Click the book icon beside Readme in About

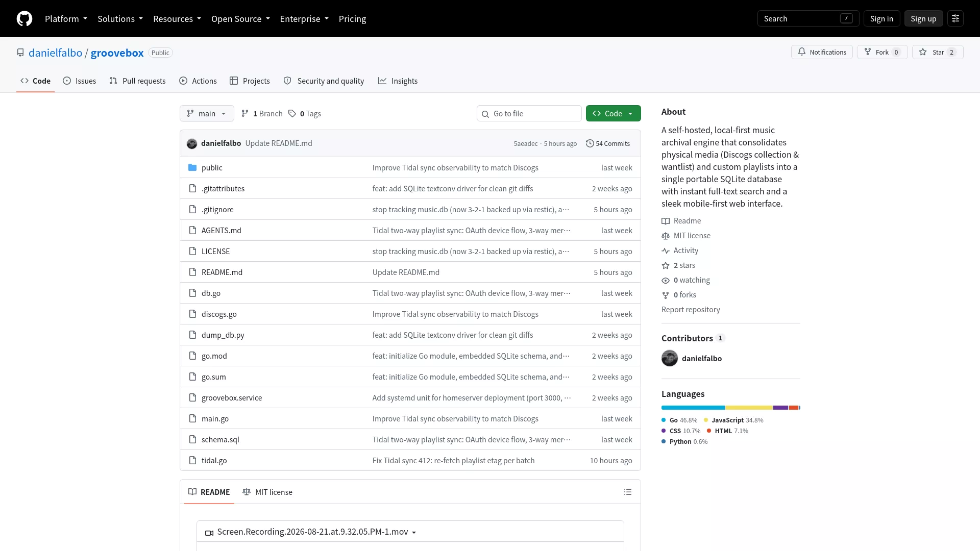pyautogui.click(x=666, y=221)
